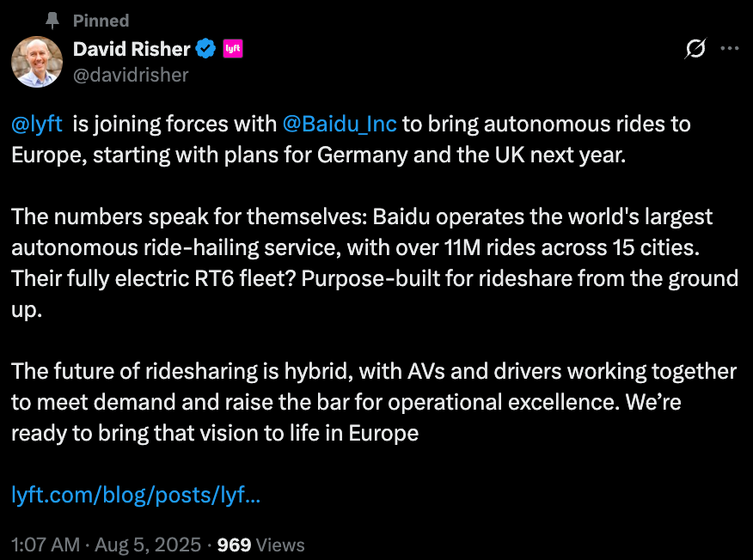This screenshot has width=753, height=560.
Task: Click the 1:07 AM timestamp
Action: pos(46,545)
